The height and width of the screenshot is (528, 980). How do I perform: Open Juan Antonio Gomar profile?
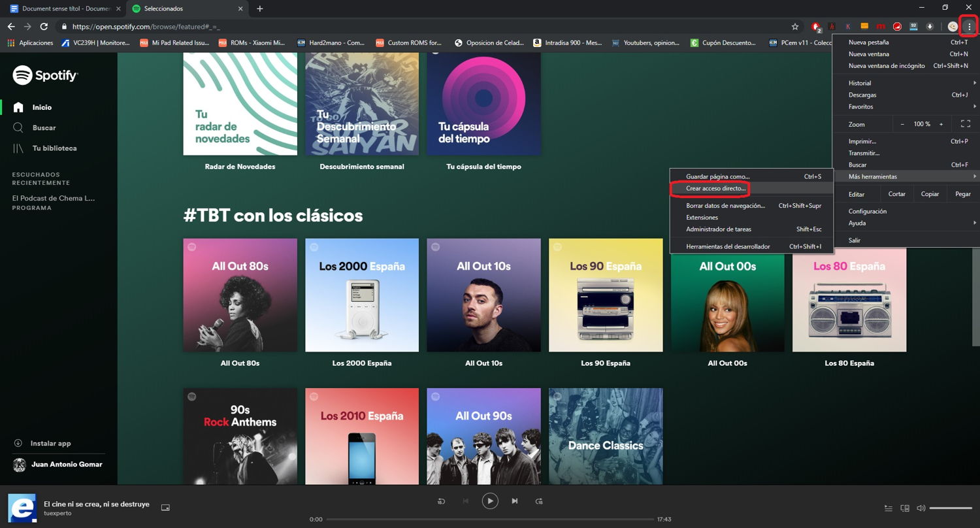click(58, 464)
